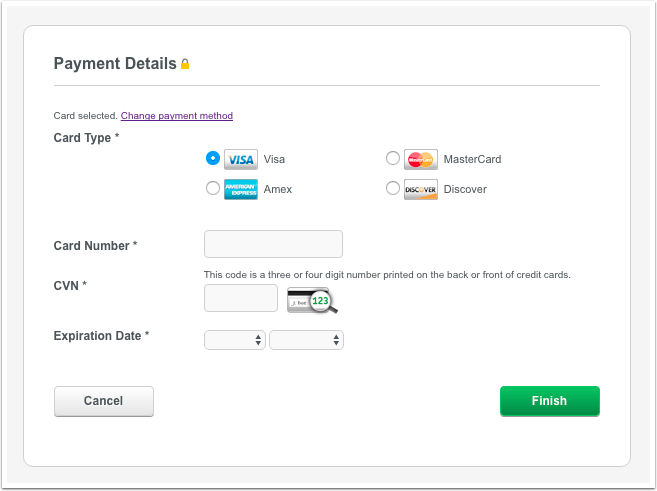Choose the Discover radio button

(393, 188)
